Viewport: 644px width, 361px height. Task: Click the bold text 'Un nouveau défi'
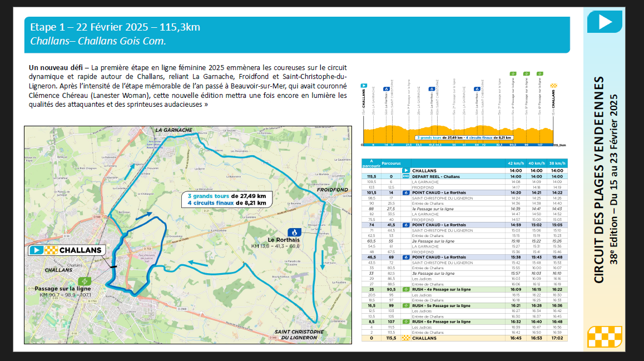pos(56,67)
